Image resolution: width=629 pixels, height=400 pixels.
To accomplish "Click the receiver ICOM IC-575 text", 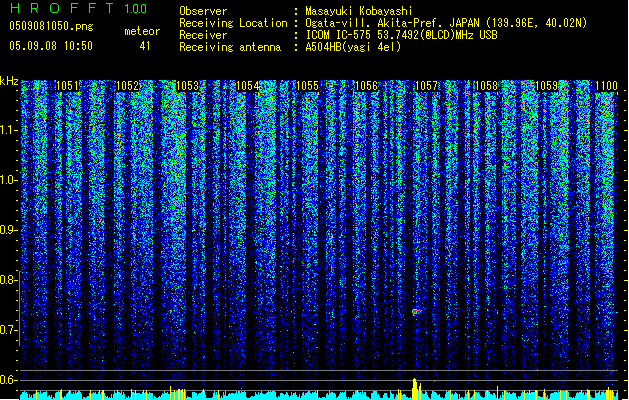I will pyautogui.click(x=401, y=35).
